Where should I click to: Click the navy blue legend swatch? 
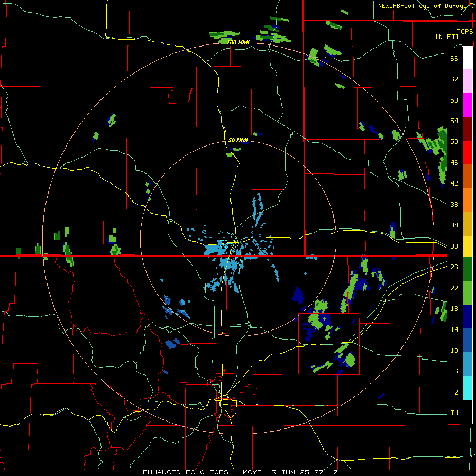click(x=467, y=317)
